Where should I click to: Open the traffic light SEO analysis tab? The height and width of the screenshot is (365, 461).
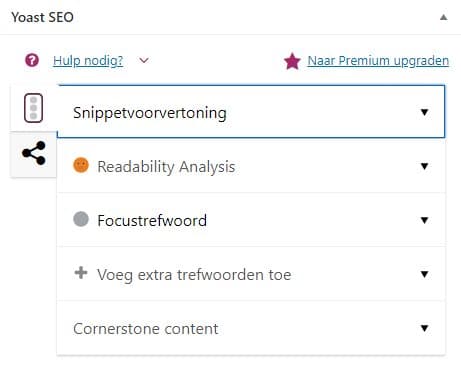[33, 108]
